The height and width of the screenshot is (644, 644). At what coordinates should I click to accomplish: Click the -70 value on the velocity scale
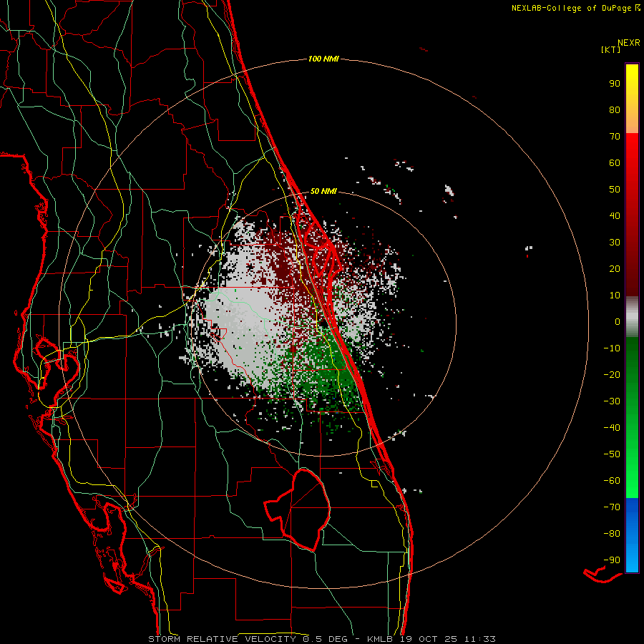point(612,507)
